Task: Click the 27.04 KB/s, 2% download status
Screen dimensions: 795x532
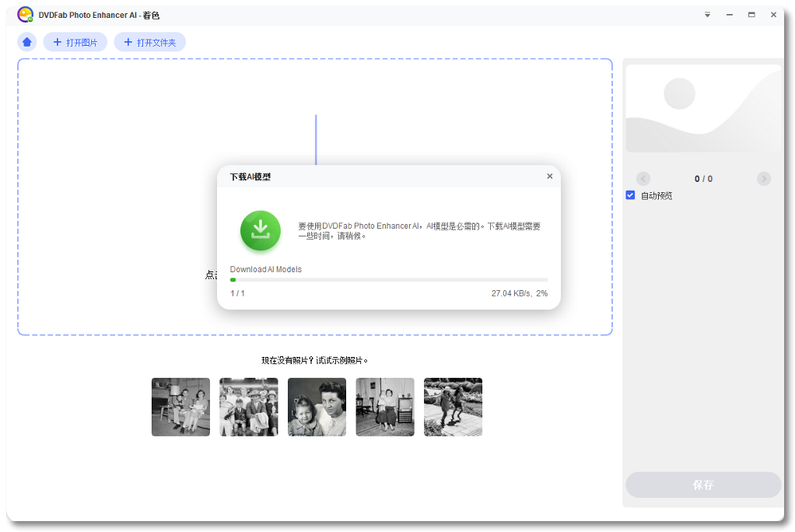Action: click(x=519, y=293)
